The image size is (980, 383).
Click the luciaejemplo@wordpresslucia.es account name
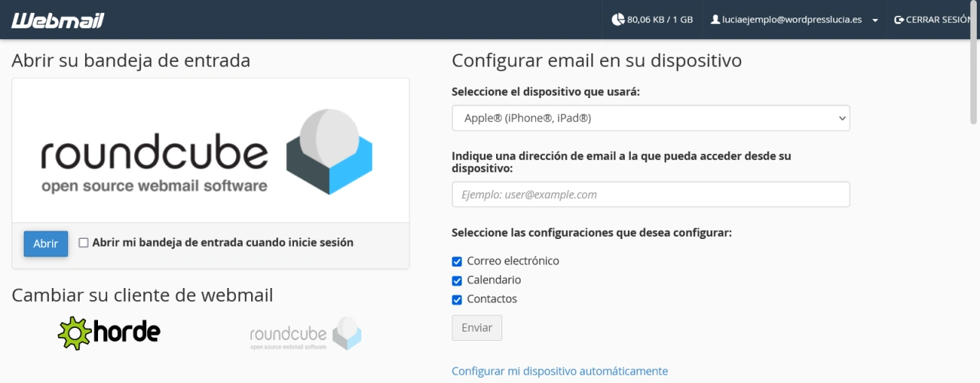[792, 20]
